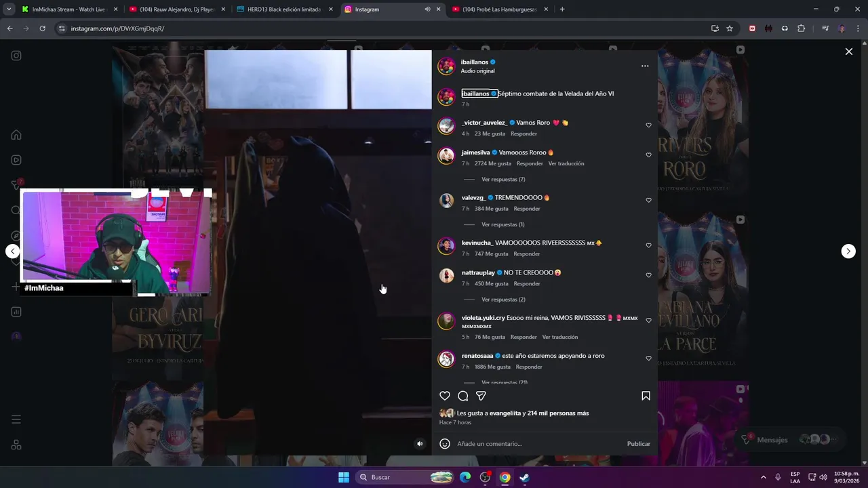Open Chrome from taskbar
868x488 pixels.
[505, 477]
